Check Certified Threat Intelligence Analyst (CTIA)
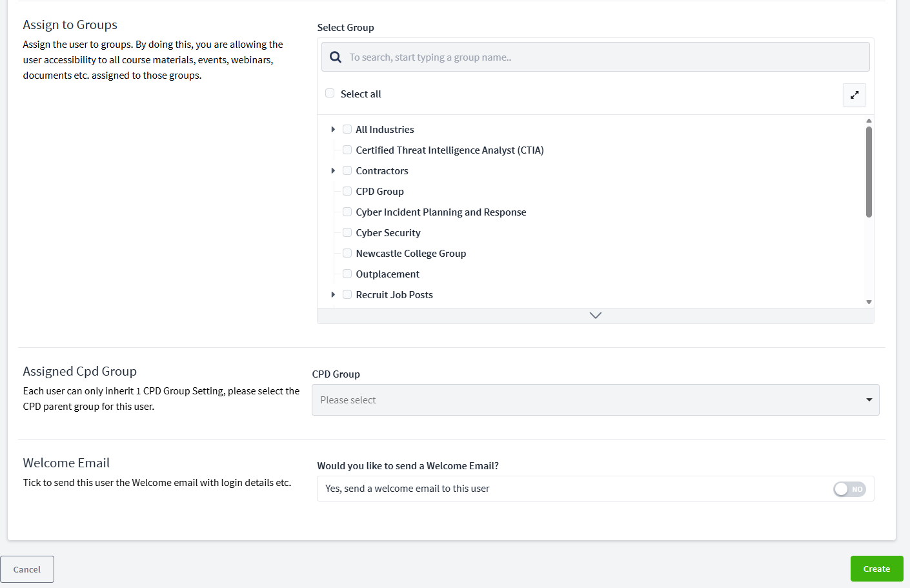Viewport: 910px width, 588px height. point(347,150)
